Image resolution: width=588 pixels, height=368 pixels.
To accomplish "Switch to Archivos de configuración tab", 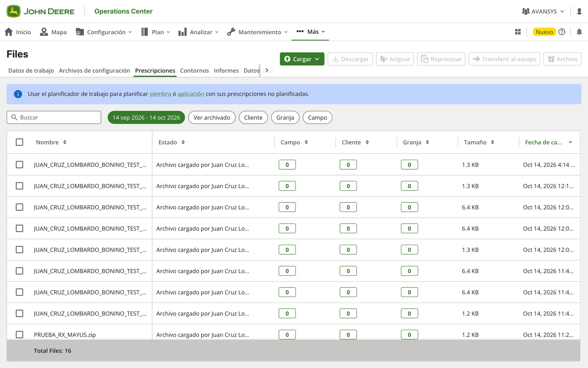I will coord(94,71).
